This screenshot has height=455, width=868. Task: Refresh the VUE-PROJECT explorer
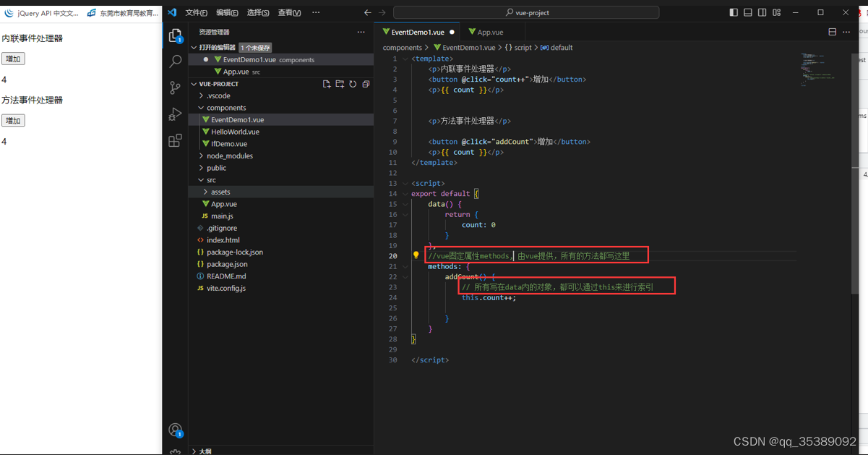click(353, 84)
